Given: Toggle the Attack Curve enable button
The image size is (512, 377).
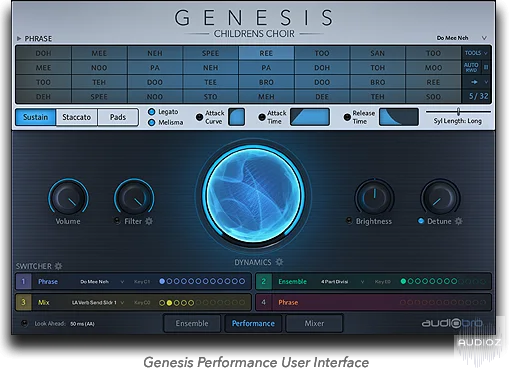Looking at the screenshot, I should pyautogui.click(x=199, y=117).
